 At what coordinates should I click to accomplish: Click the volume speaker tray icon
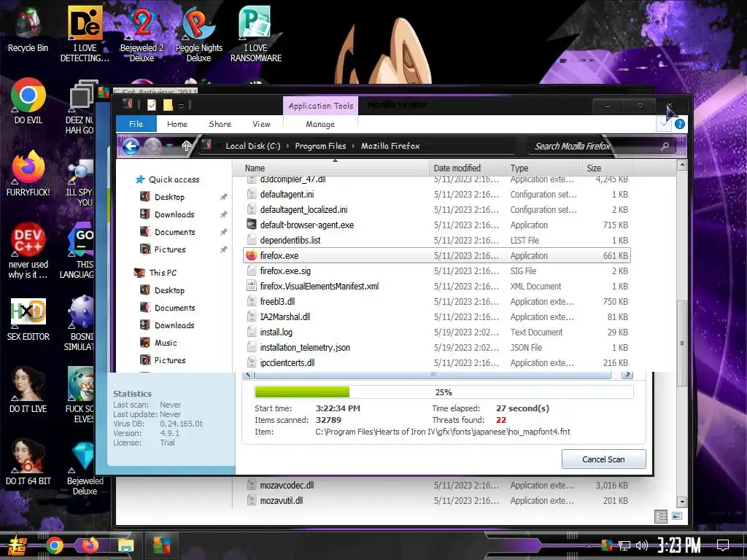(642, 545)
